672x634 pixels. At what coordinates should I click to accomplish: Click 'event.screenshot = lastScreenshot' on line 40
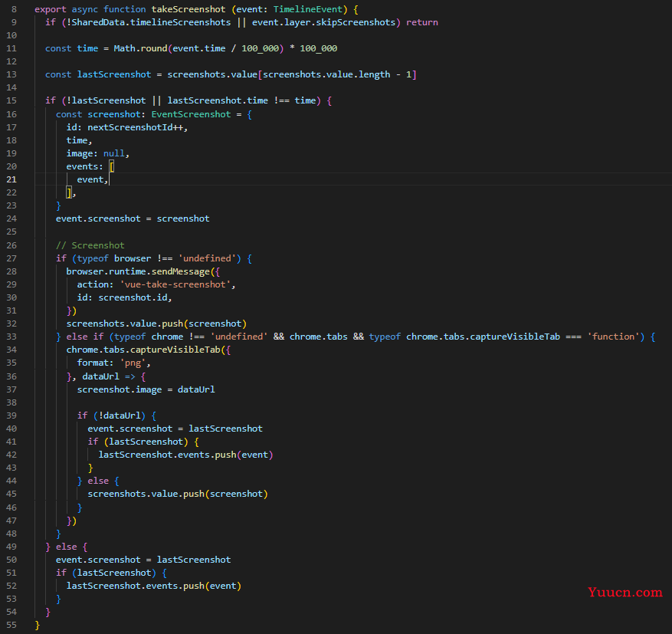point(175,429)
